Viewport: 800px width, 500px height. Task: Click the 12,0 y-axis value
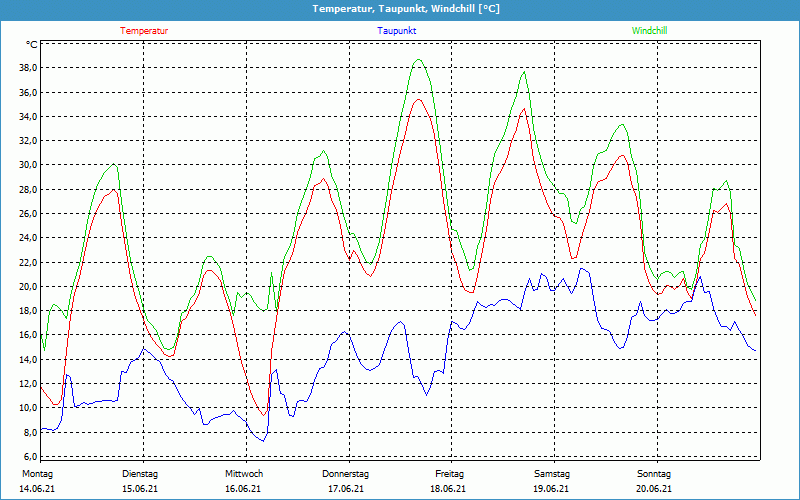tap(28, 383)
